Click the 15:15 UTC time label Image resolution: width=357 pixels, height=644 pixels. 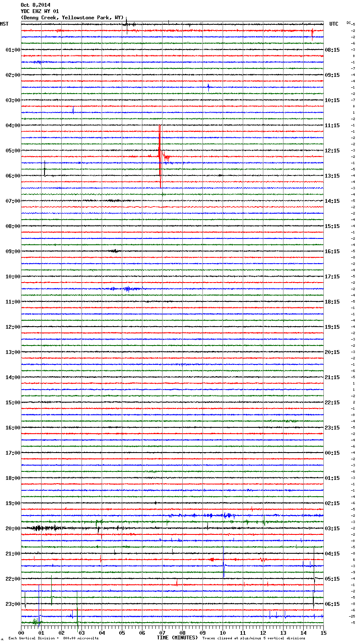coord(332,226)
